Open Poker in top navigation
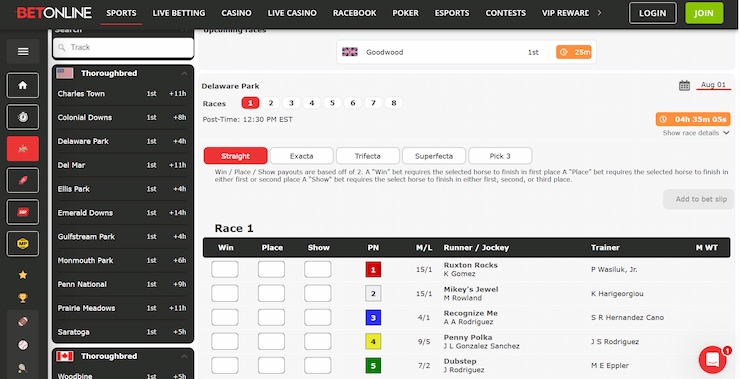Viewport: 740px width, 379px height. click(x=405, y=13)
